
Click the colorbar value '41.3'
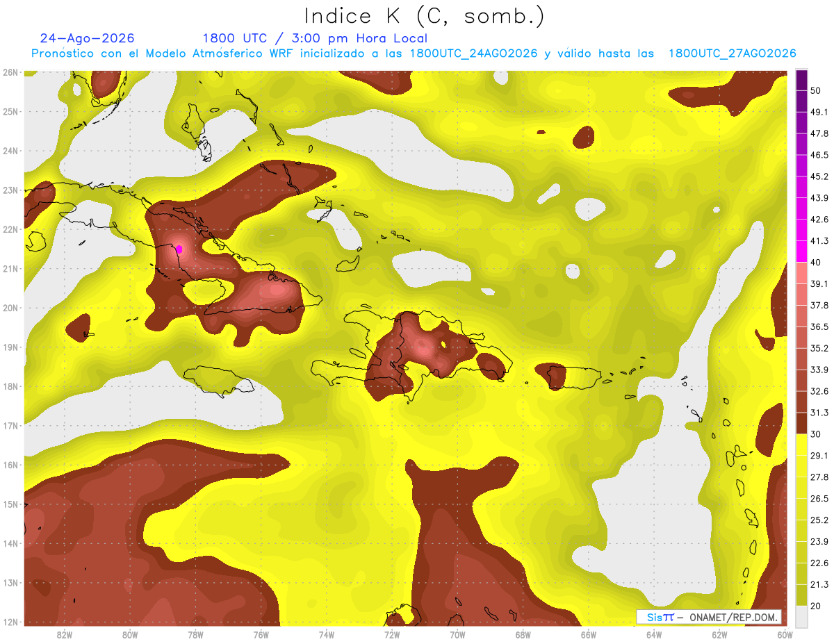[819, 241]
